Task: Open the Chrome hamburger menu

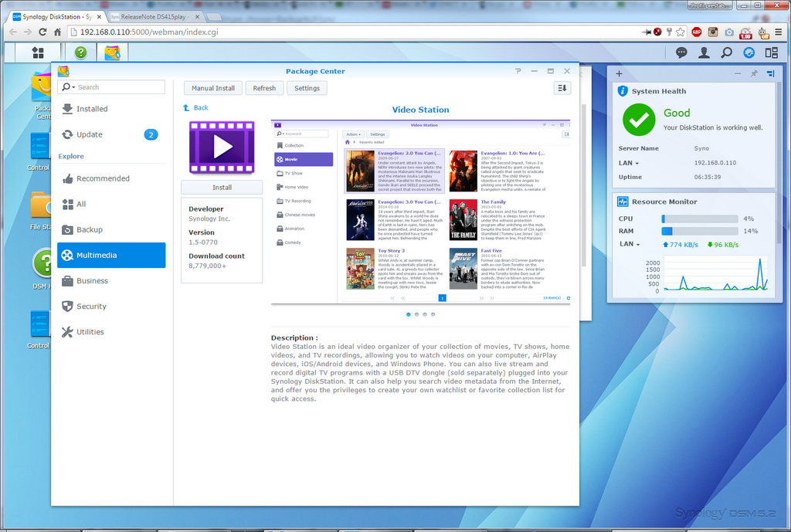Action: click(x=779, y=32)
